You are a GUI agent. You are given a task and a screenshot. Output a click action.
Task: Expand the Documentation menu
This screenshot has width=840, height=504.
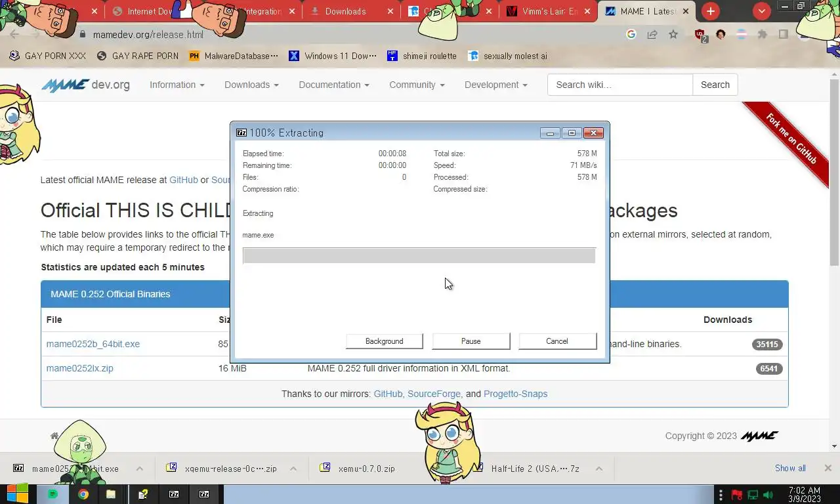pos(334,85)
